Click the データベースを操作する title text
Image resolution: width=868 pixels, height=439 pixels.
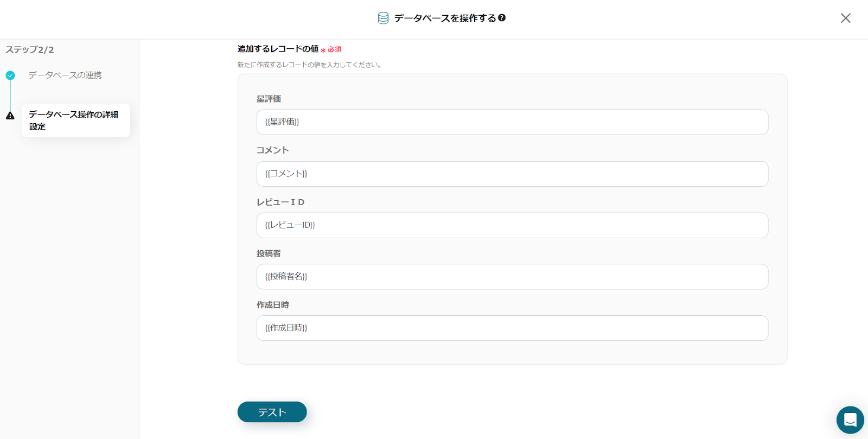coord(445,18)
